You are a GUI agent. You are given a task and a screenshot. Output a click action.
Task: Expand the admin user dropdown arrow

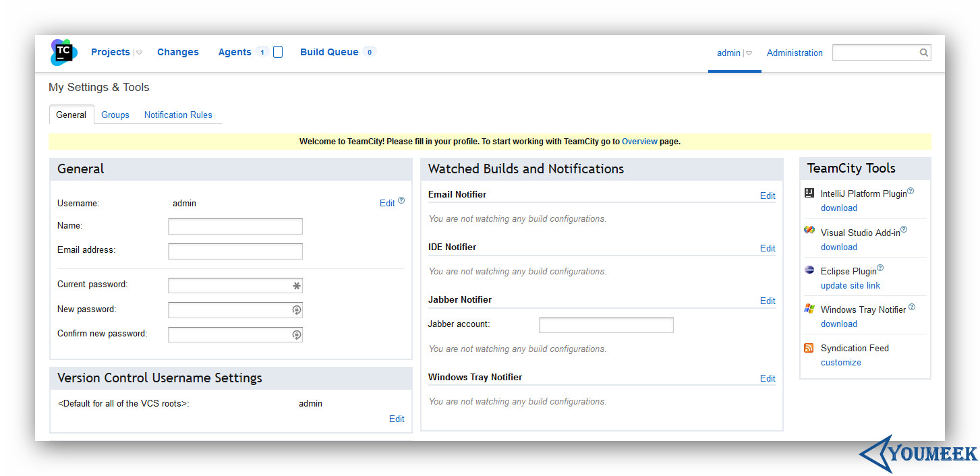coord(749,53)
